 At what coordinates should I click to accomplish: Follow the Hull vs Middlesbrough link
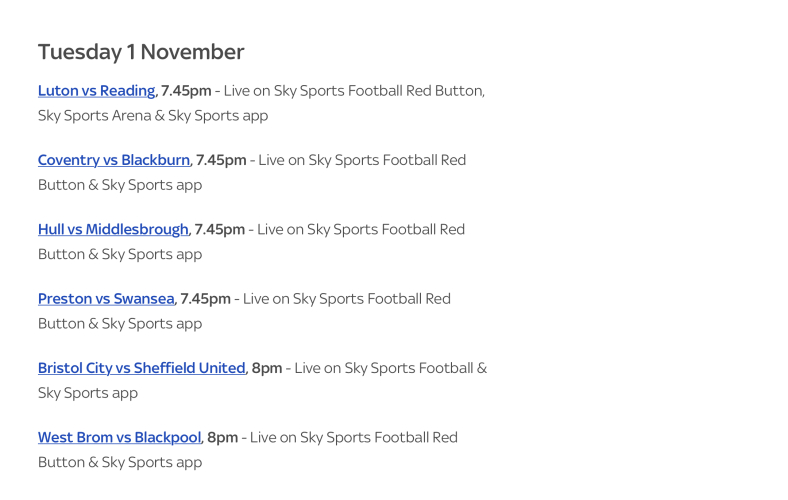(113, 229)
